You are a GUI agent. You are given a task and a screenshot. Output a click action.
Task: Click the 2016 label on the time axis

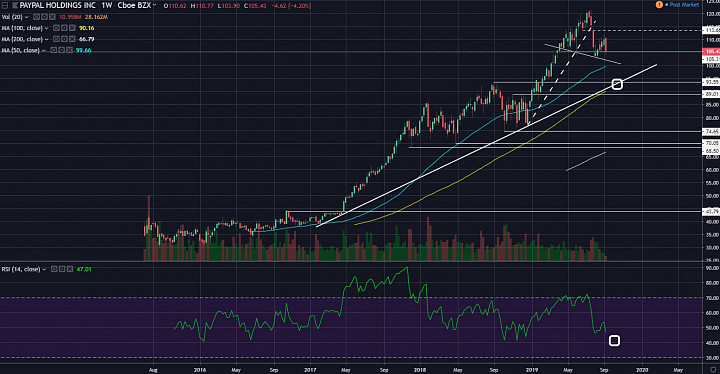point(200,369)
